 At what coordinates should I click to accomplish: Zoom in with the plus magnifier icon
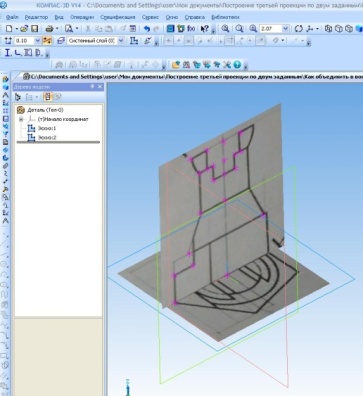[x=253, y=29]
